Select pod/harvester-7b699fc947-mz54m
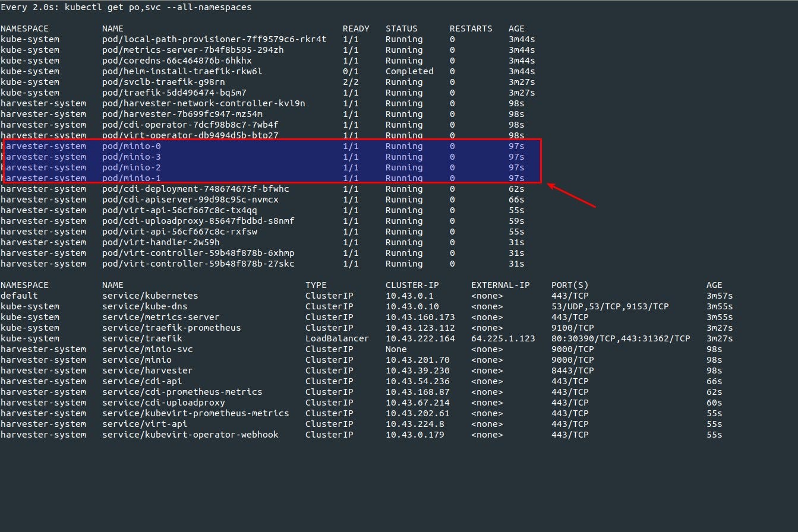This screenshot has width=798, height=532. coord(182,114)
